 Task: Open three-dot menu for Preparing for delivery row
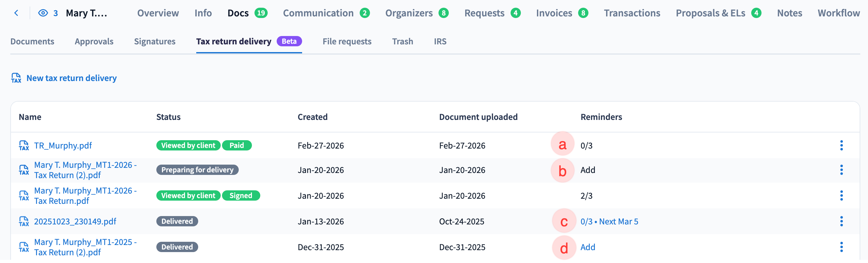[x=841, y=170]
